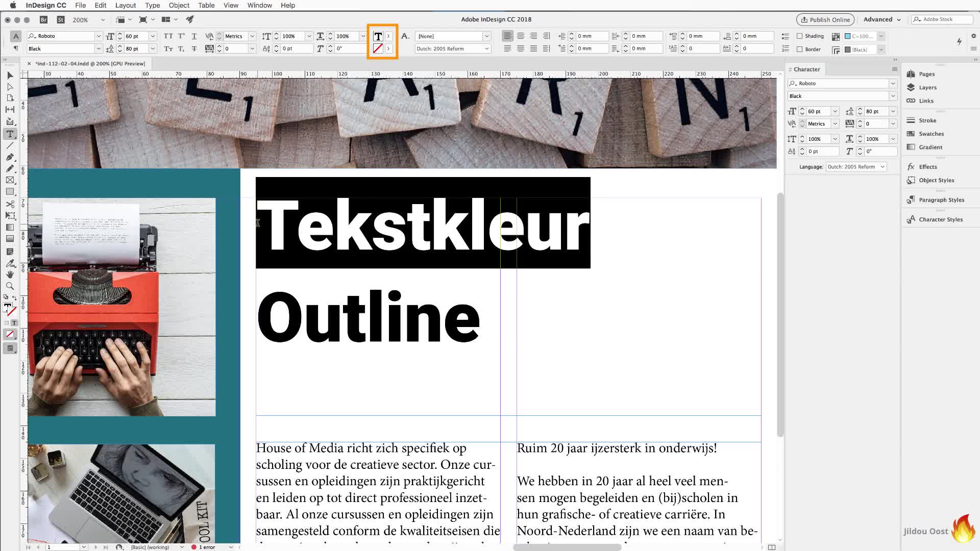Viewport: 980px width, 551px height.
Task: Switch to Paragraph Formatting Controls
Action: [16, 48]
